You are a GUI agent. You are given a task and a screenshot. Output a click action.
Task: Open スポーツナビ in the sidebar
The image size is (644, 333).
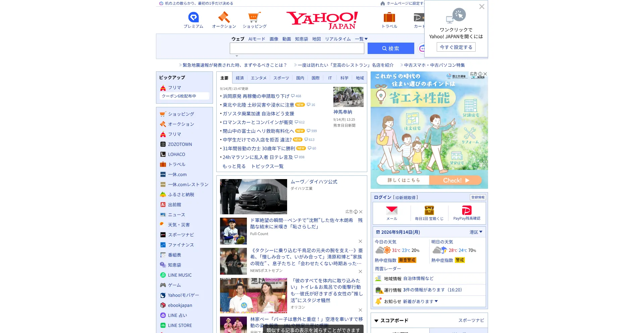(181, 235)
